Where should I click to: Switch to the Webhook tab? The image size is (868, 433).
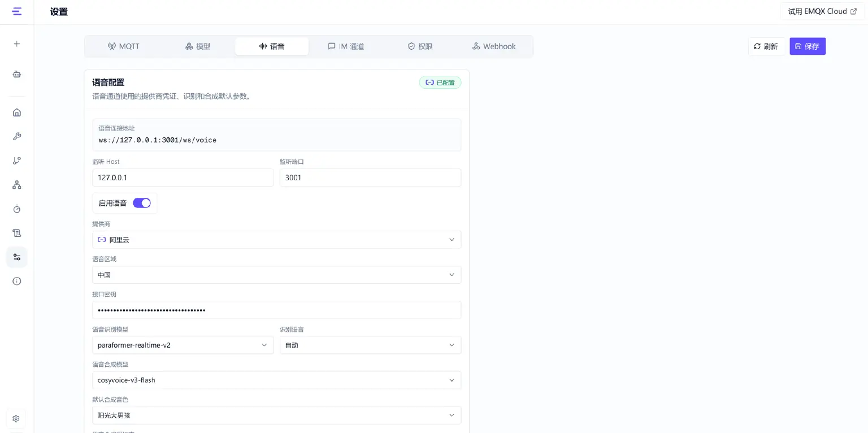coord(494,46)
